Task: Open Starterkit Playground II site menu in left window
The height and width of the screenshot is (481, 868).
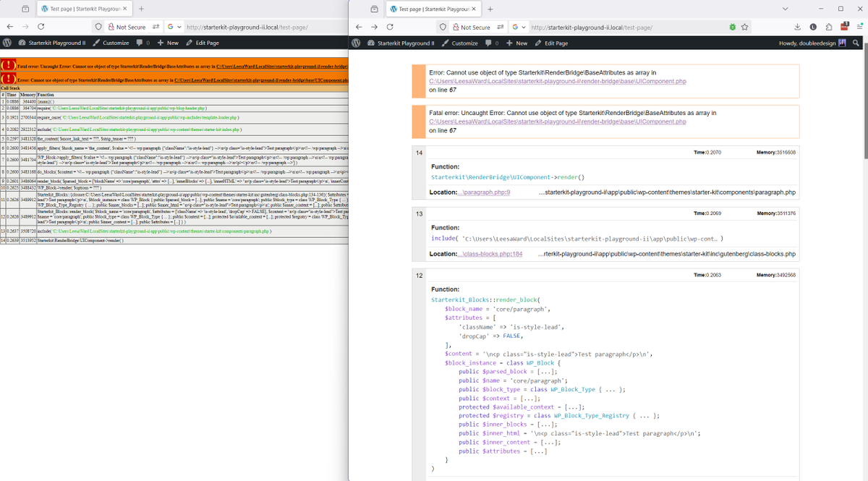Action: pyautogui.click(x=52, y=43)
